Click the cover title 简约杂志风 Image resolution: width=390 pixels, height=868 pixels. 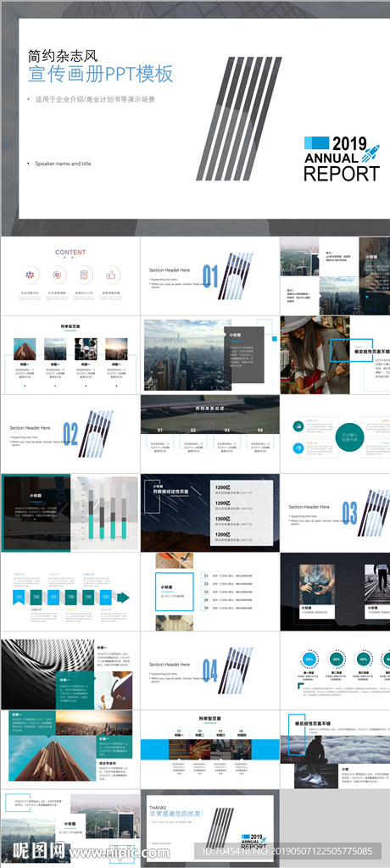click(63, 55)
